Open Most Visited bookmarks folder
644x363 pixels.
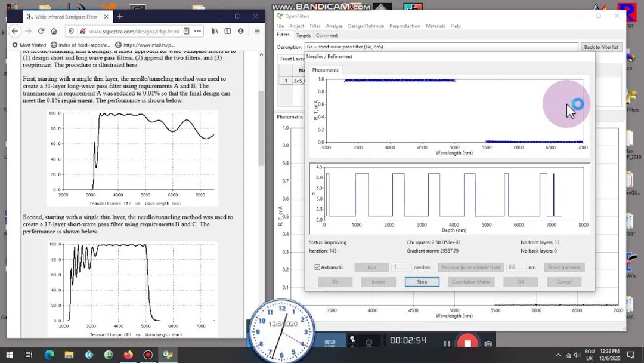pos(29,45)
